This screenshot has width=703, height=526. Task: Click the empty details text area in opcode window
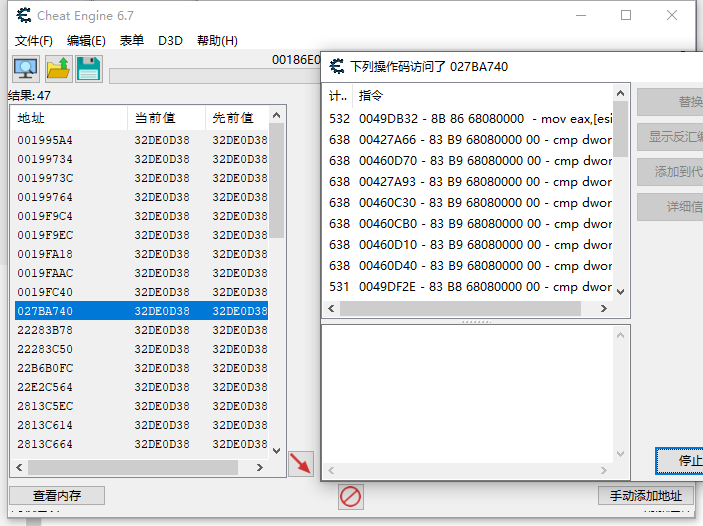click(x=468, y=395)
